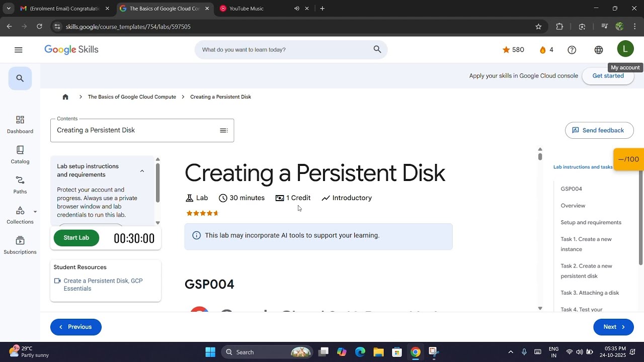
Task: Open the browser extensions puzzle icon
Action: [x=559, y=27]
